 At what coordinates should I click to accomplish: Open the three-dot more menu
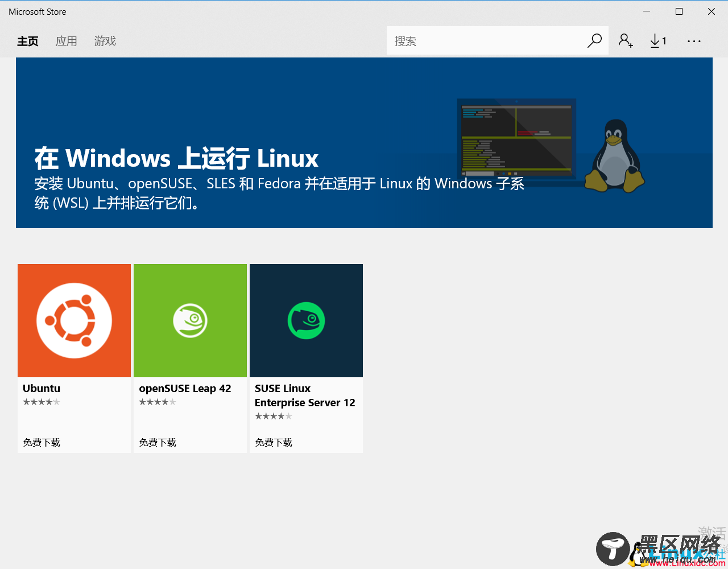point(694,41)
